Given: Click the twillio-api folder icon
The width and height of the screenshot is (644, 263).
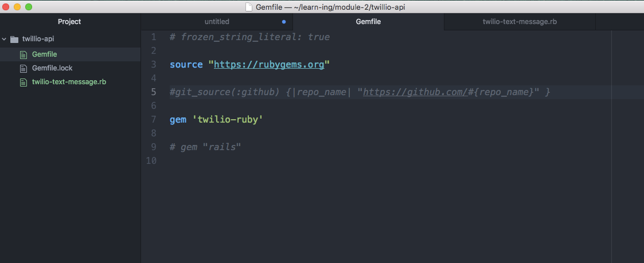Looking at the screenshot, I should point(14,40).
